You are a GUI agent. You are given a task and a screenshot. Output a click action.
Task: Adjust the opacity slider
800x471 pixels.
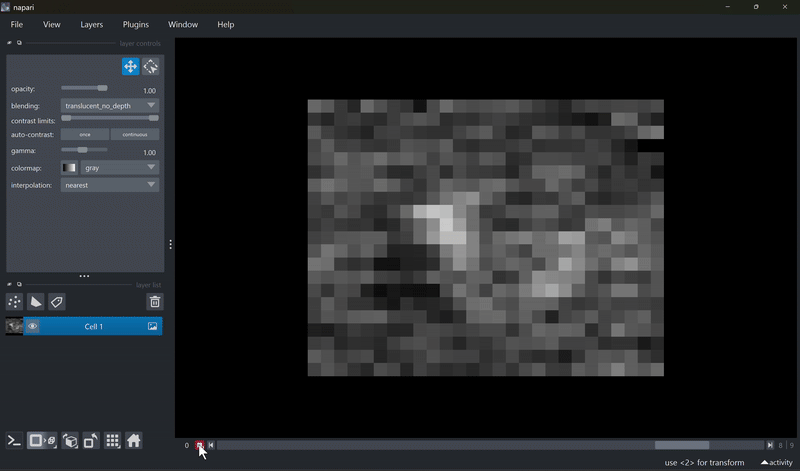[x=84, y=88]
